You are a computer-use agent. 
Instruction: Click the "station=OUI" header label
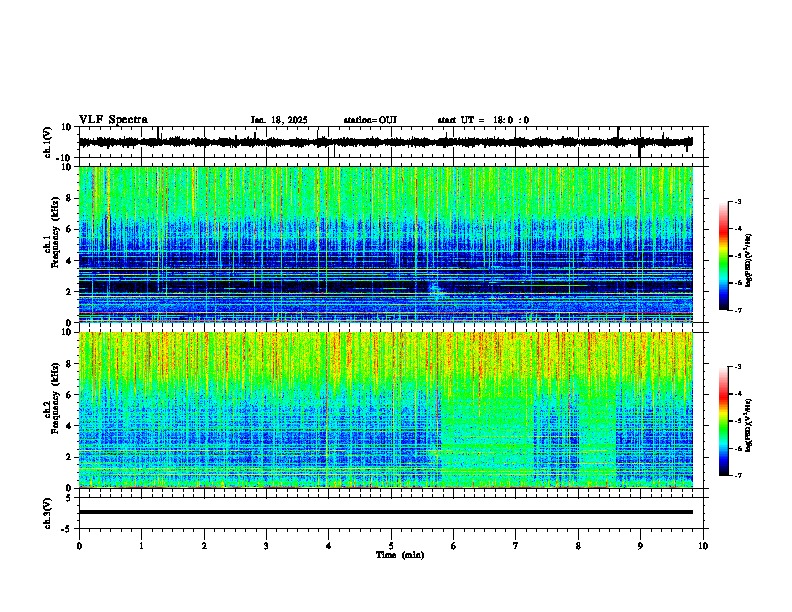(370, 120)
